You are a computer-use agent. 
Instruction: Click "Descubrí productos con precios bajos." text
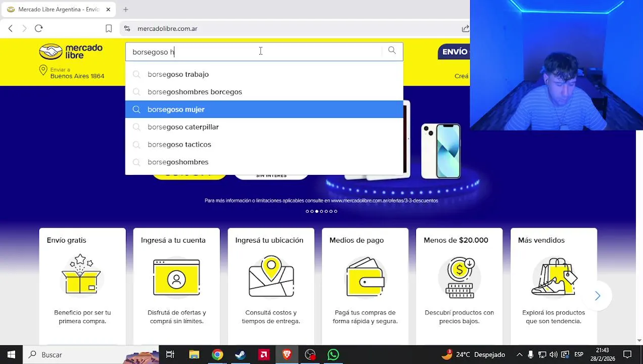click(460, 317)
